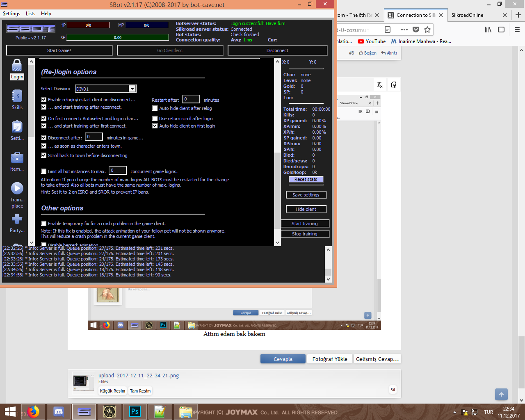Toggle Disconnect after checkbox
This screenshot has height=420, width=525.
[x=44, y=138]
